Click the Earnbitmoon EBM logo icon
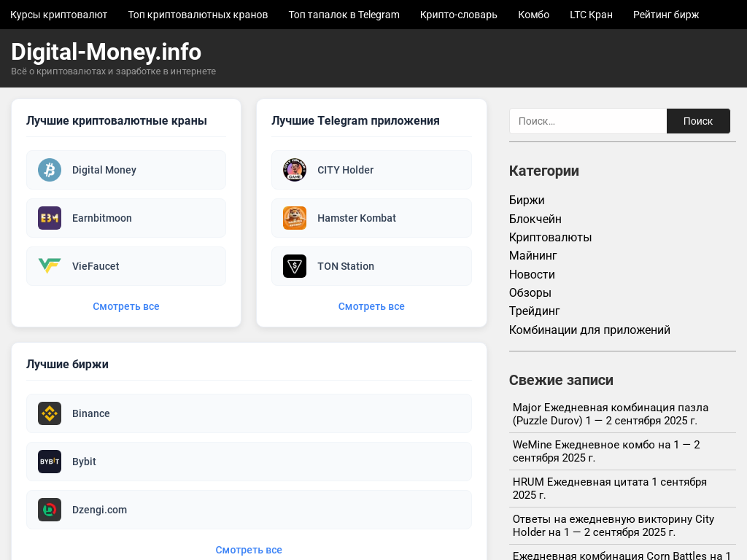747x560 pixels. click(x=50, y=218)
